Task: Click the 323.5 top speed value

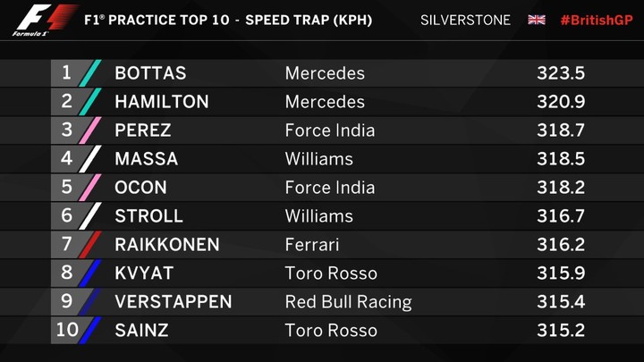Action: tap(561, 73)
